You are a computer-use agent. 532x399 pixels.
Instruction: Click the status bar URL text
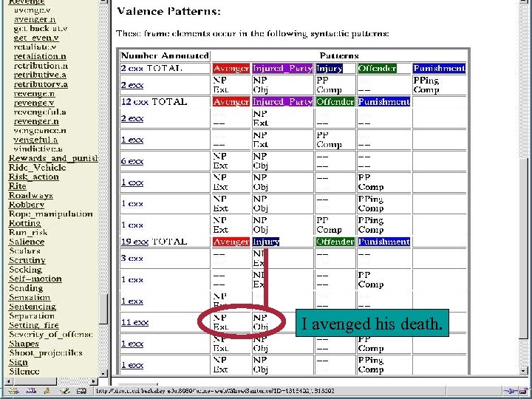(x=216, y=391)
